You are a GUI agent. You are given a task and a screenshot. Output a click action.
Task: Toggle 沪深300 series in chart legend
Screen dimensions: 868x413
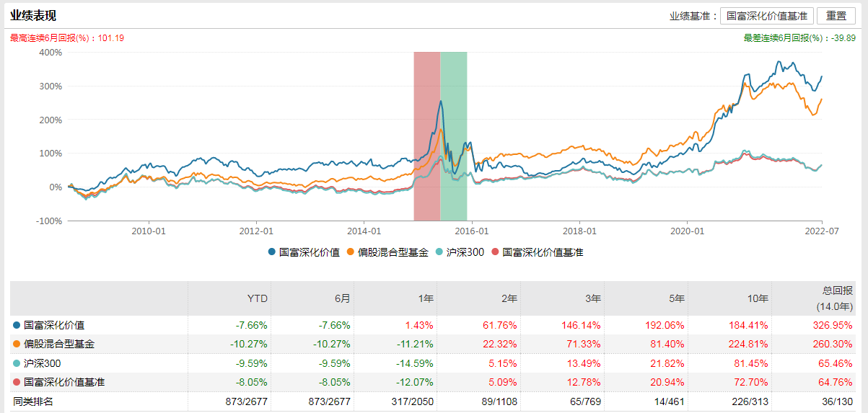[x=460, y=252]
